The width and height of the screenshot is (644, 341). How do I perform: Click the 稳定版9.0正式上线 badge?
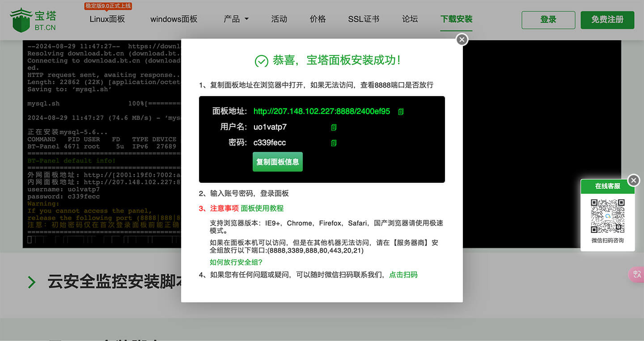(x=108, y=6)
